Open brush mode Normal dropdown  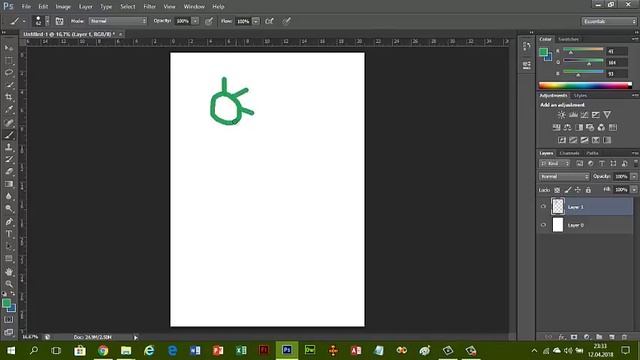click(118, 21)
